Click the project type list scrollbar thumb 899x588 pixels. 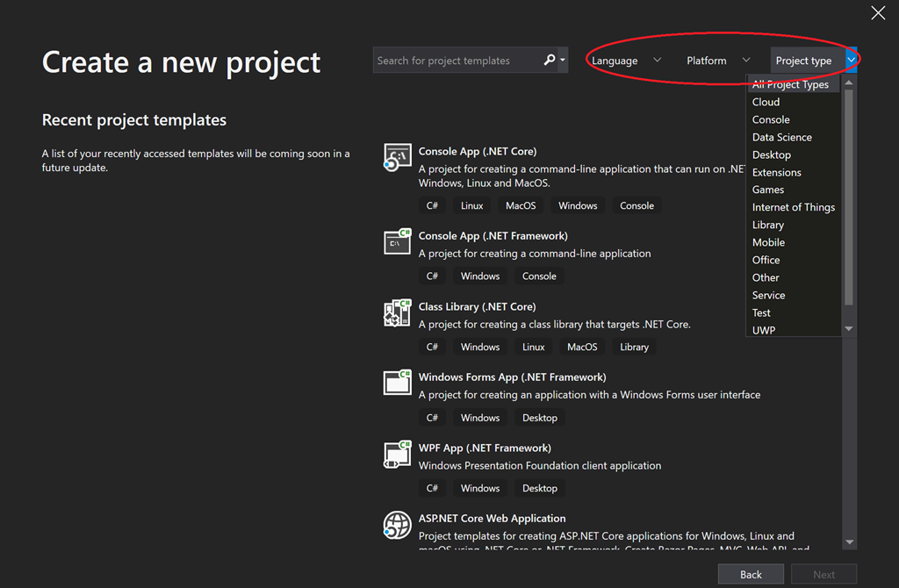[x=849, y=197]
